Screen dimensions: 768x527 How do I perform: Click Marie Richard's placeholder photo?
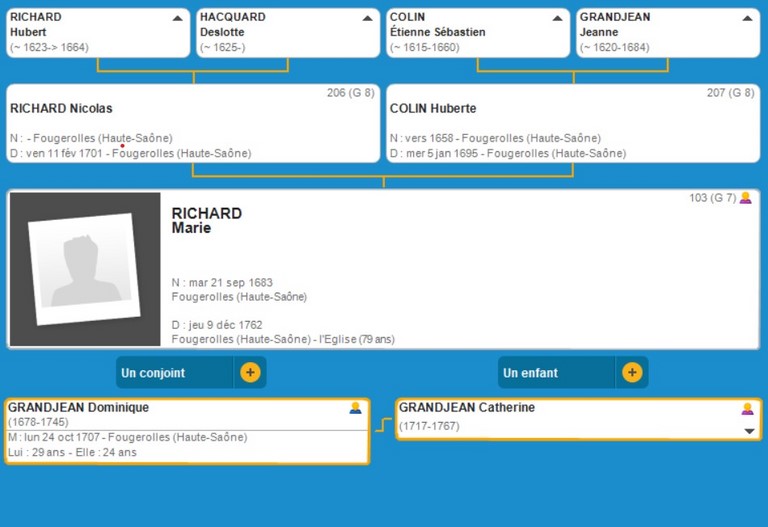coord(84,269)
